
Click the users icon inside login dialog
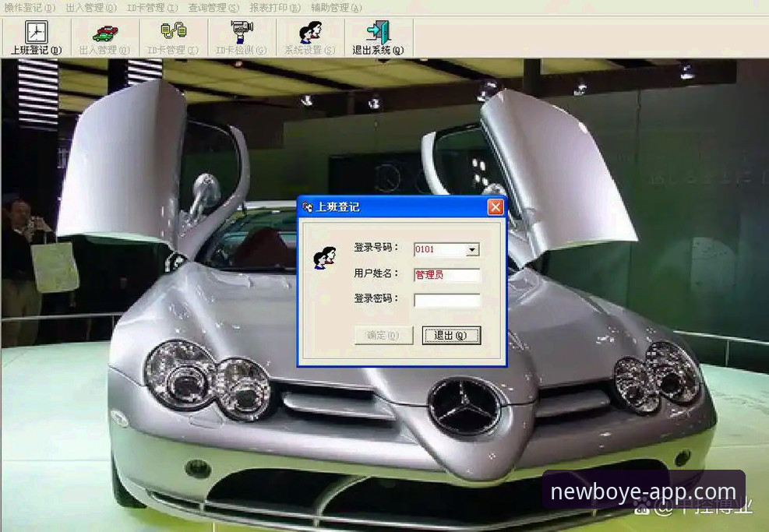(x=324, y=257)
